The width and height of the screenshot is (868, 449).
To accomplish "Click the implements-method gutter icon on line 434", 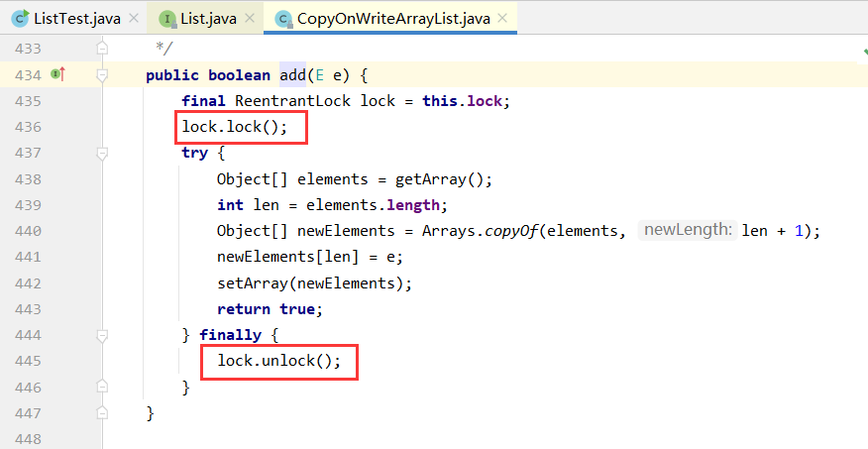I will (58, 73).
